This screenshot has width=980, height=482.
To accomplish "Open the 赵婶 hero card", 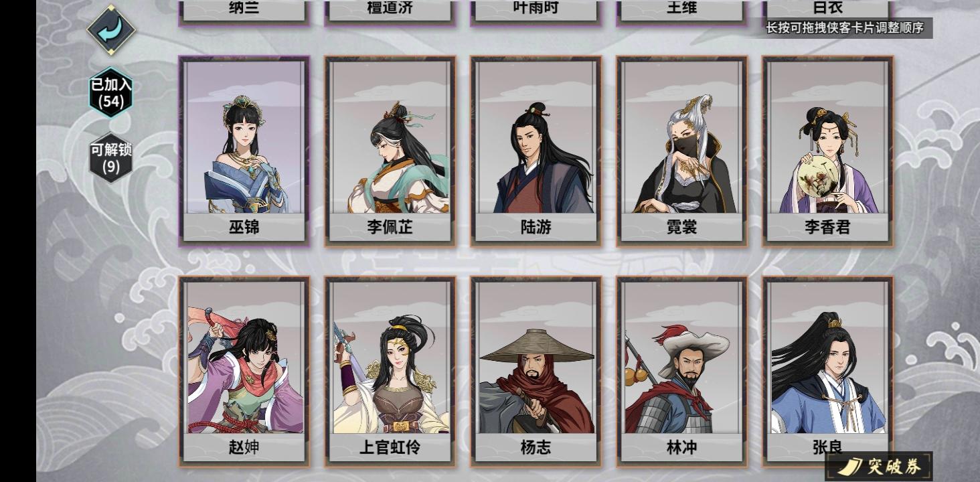I will click(244, 372).
